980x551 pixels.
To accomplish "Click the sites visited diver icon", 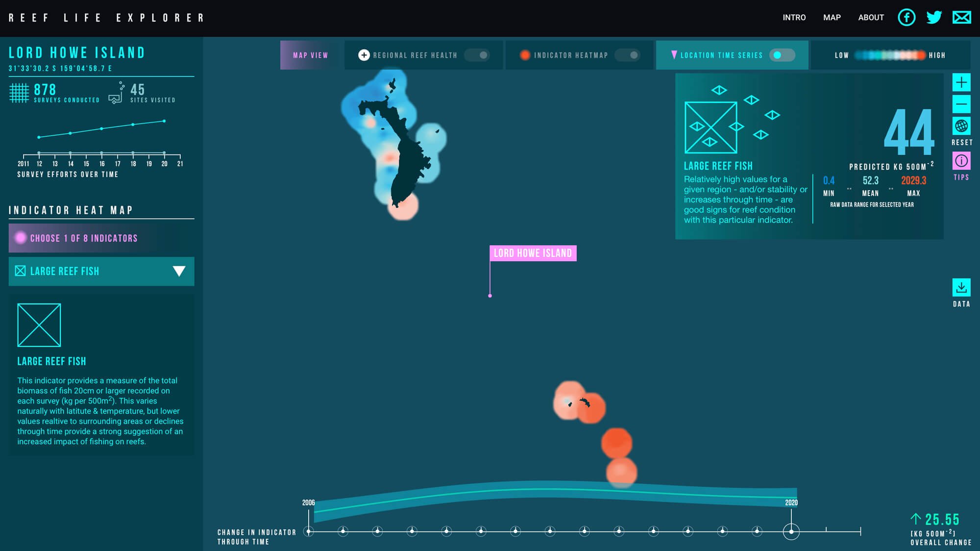I will click(x=117, y=93).
